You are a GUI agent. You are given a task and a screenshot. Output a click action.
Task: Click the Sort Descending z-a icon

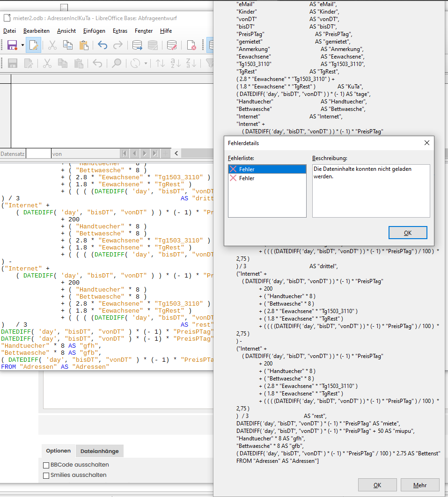point(191,63)
